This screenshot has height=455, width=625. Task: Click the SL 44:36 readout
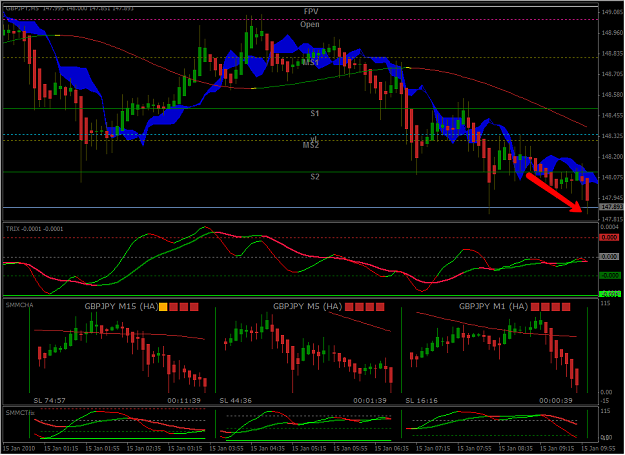coord(236,400)
